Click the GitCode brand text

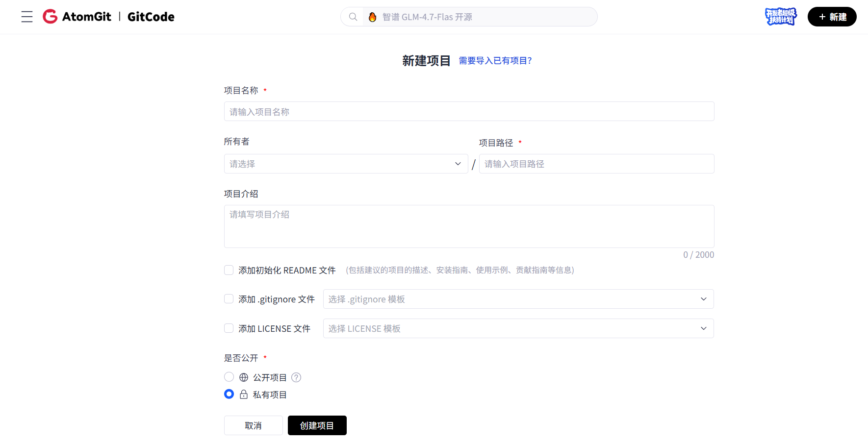[x=151, y=17]
